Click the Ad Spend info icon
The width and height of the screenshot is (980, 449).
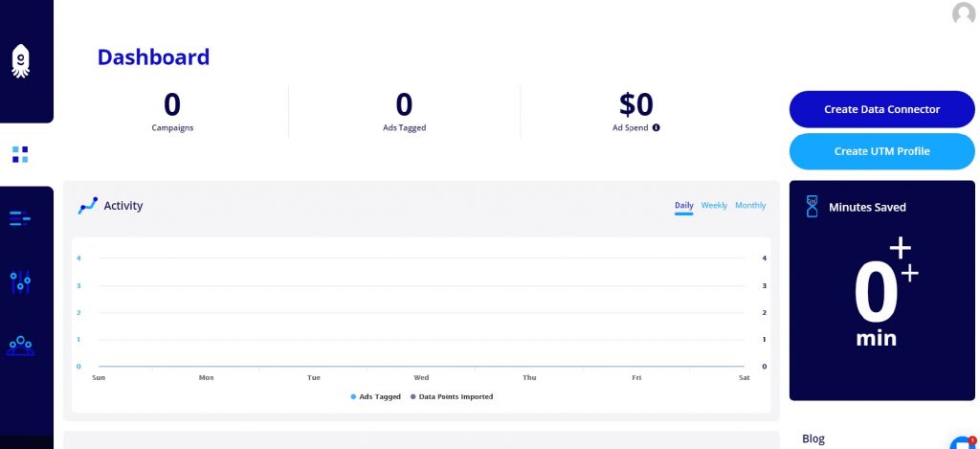point(657,127)
